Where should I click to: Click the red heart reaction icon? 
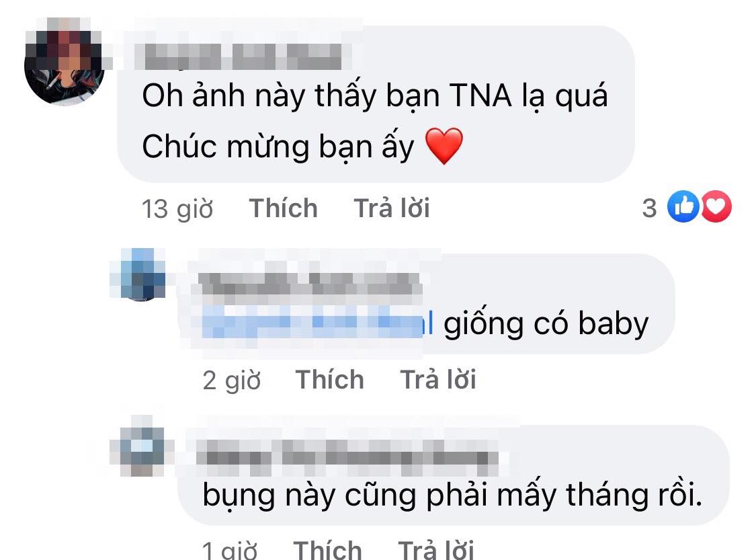pyautogui.click(x=716, y=206)
